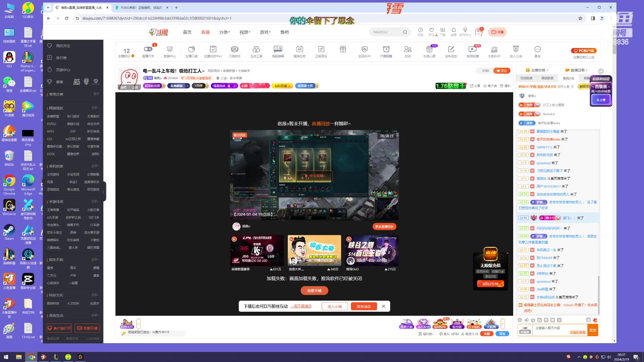The width and height of the screenshot is (644, 362).
Task: Click 更多直播回放 button
Action: point(384,227)
